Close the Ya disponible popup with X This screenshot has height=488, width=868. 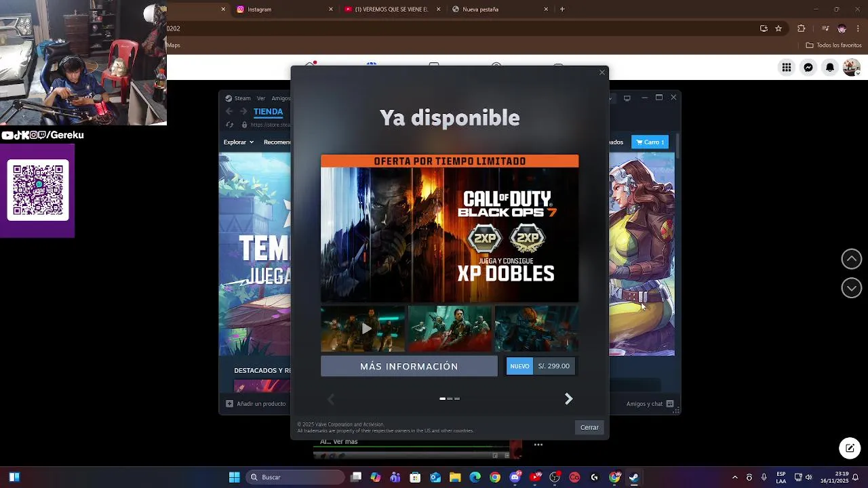coord(601,73)
